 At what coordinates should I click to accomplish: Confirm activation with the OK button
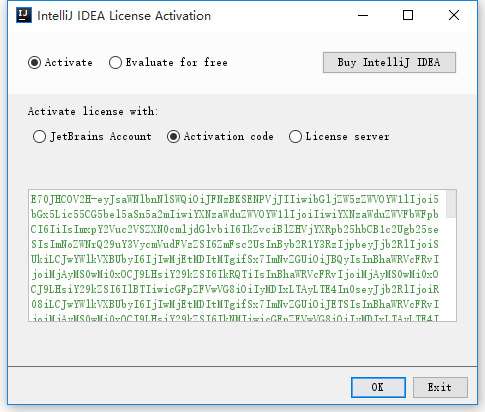(378, 387)
